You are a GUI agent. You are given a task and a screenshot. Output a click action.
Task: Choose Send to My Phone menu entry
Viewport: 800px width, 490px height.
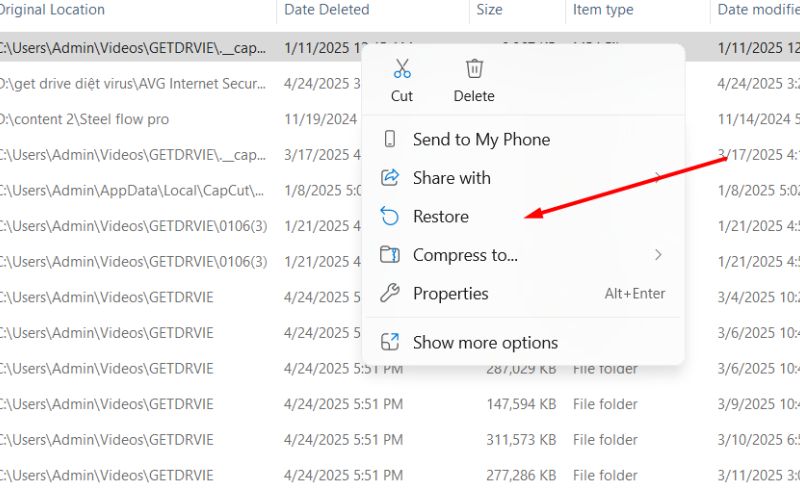point(523,139)
